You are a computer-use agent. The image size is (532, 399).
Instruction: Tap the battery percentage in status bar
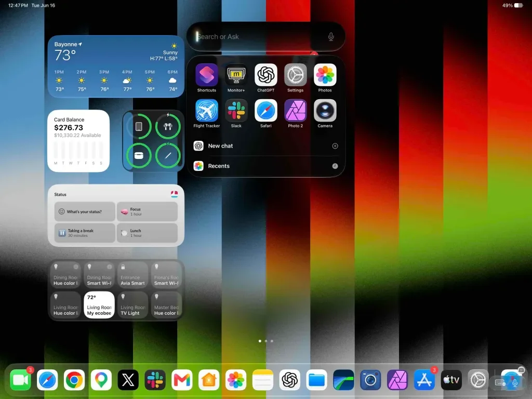pyautogui.click(x=507, y=5)
